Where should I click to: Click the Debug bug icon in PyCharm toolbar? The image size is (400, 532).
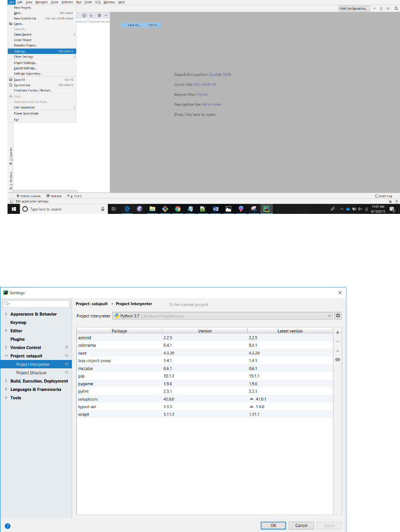[x=381, y=8]
